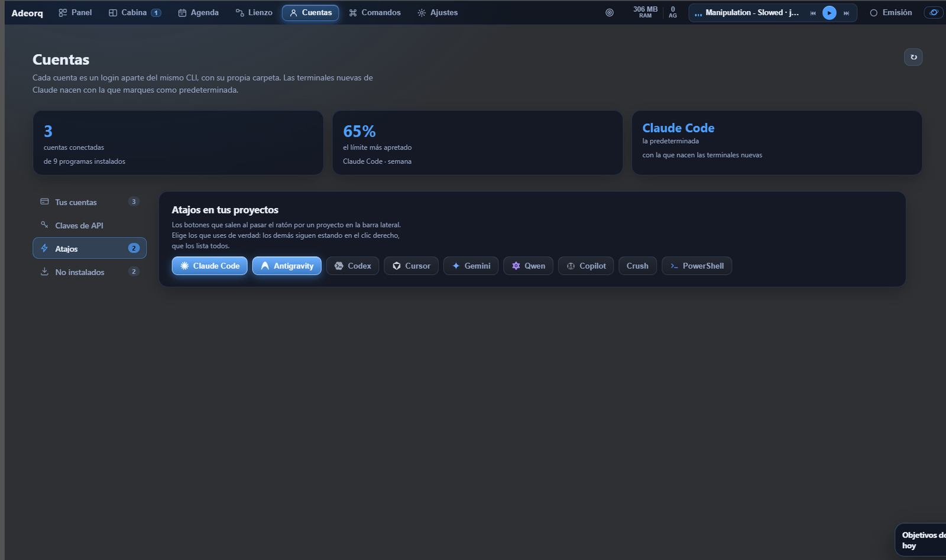Click the Claude Code predeterminada card
The image size is (946, 560).
[x=777, y=143]
